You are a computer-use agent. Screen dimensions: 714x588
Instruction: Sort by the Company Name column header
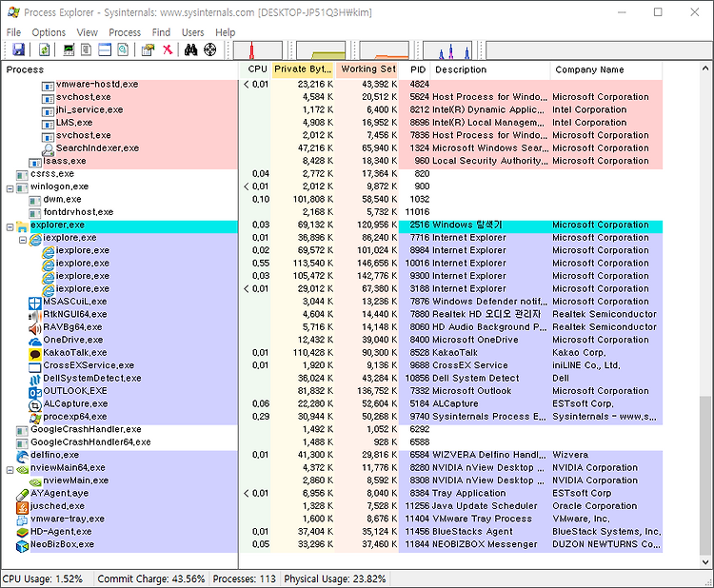click(x=606, y=69)
